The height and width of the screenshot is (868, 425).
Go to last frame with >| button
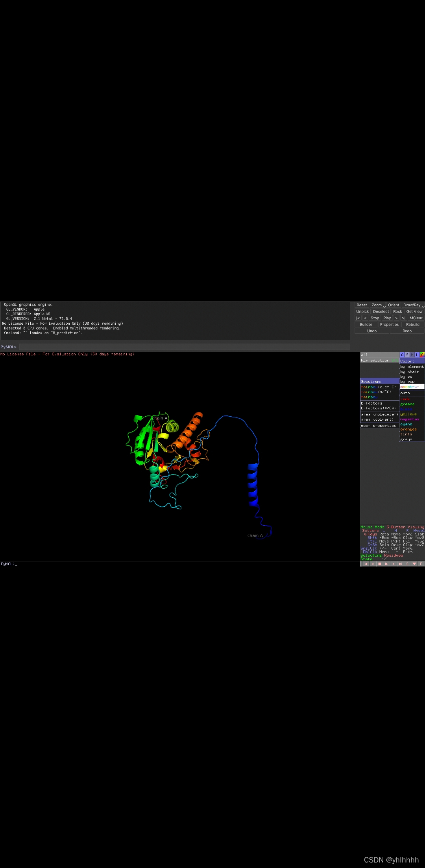[x=403, y=318]
